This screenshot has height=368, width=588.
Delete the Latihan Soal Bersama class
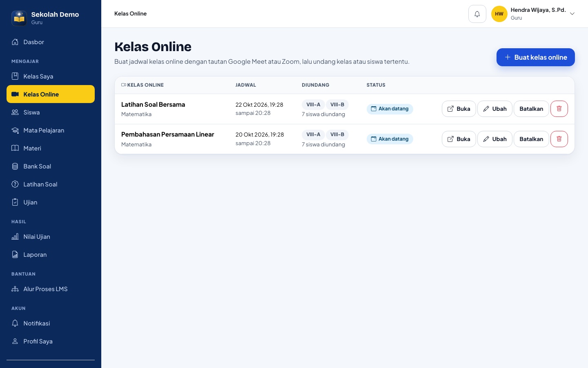point(559,109)
